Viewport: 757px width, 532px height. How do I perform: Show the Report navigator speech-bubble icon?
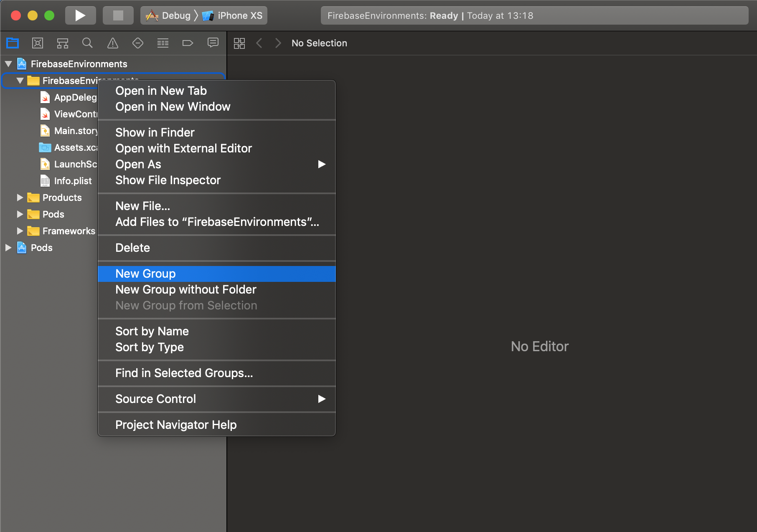pos(213,43)
